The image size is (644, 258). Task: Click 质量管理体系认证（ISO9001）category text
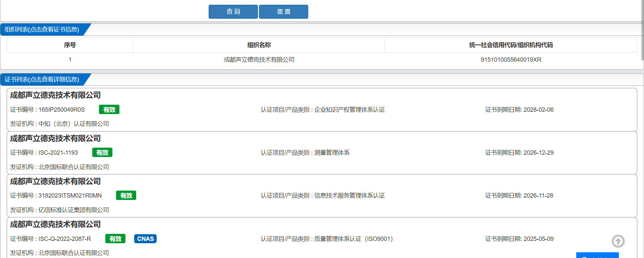[354, 239]
